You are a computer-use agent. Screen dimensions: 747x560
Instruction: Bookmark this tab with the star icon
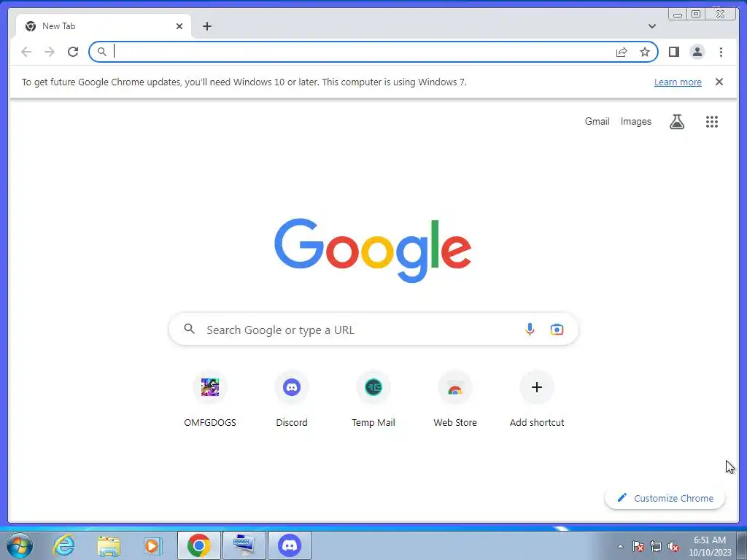pyautogui.click(x=645, y=52)
